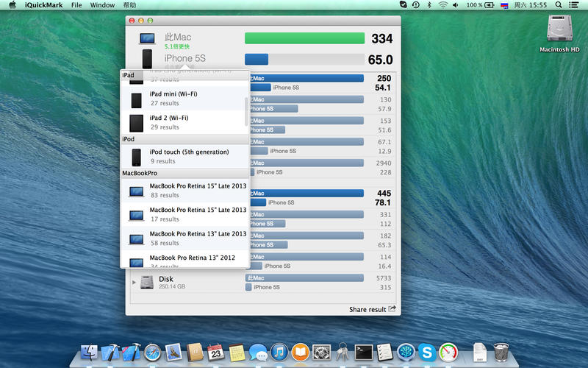Click the Share result arrow icon

[x=392, y=308]
